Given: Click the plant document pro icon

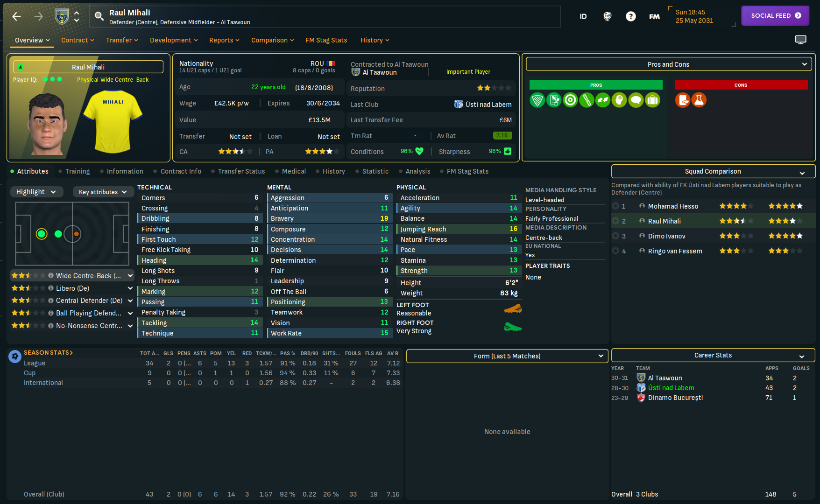Looking at the screenshot, I should point(554,100).
